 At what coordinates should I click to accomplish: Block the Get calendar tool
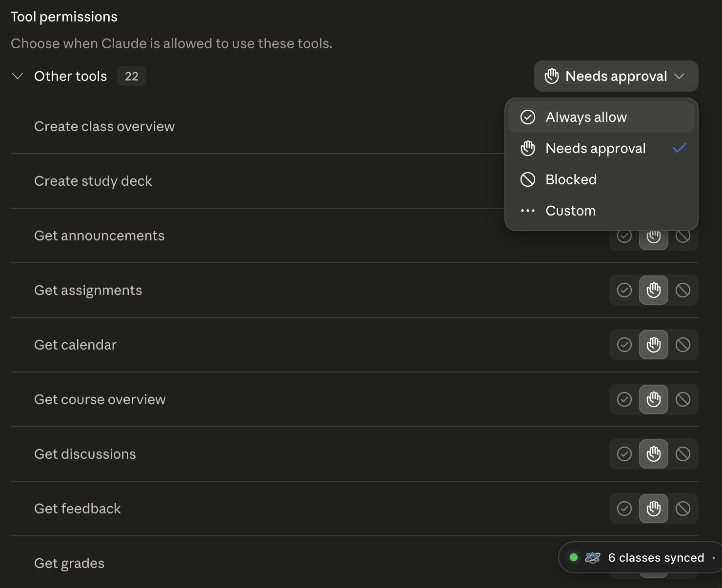(x=683, y=345)
